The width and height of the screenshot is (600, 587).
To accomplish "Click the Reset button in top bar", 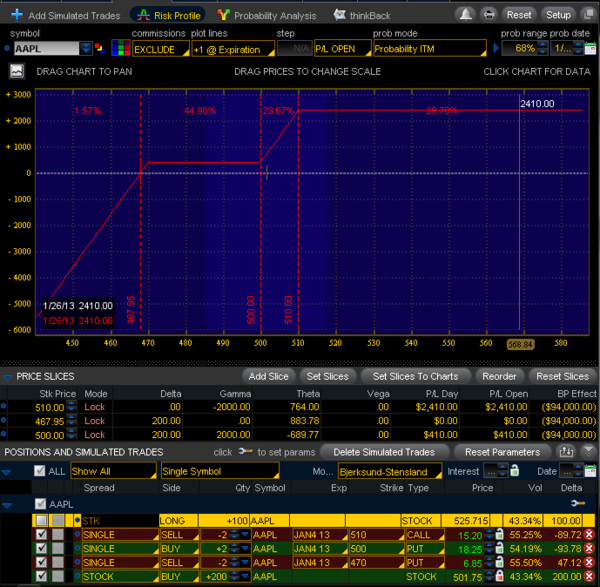I will 519,15.
